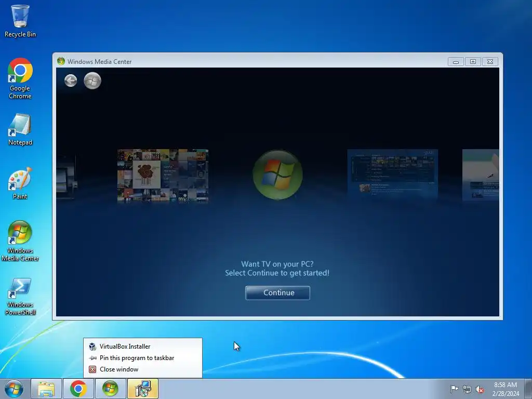The width and height of the screenshot is (532, 399).
Task: Click VirtualBox Installer taskbar button
Action: pos(143,389)
